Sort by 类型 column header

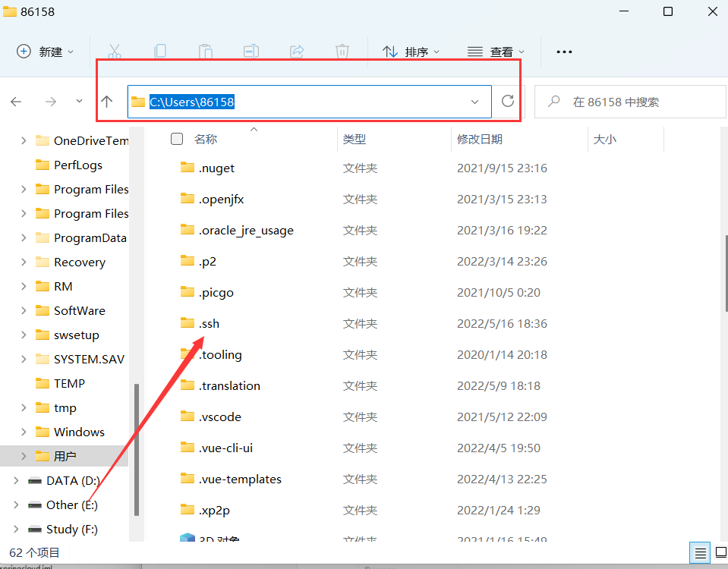(x=355, y=139)
